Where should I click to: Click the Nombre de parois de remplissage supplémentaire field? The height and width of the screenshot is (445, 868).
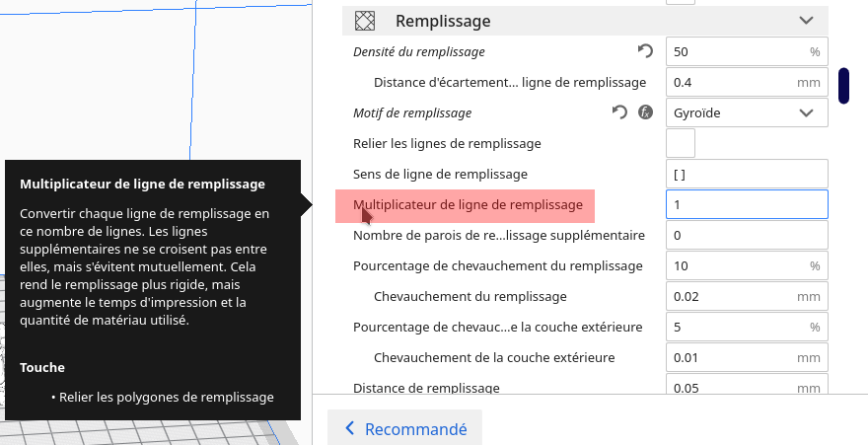pos(747,235)
